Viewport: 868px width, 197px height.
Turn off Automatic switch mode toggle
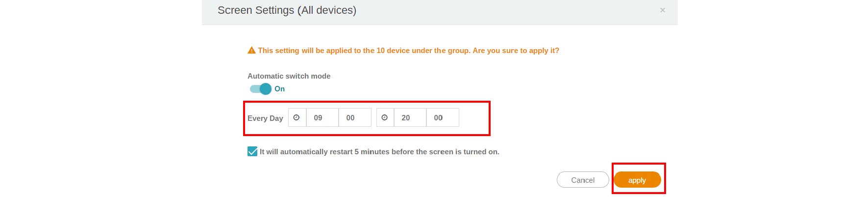point(261,89)
